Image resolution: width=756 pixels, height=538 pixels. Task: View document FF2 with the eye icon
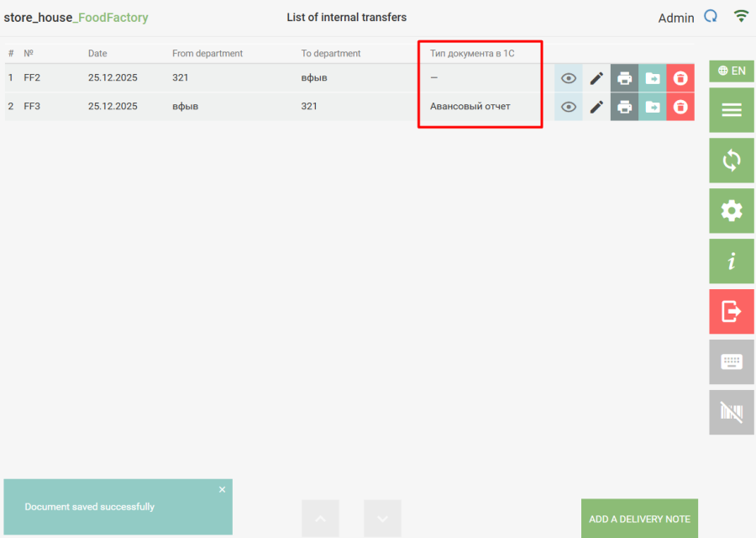pos(569,78)
